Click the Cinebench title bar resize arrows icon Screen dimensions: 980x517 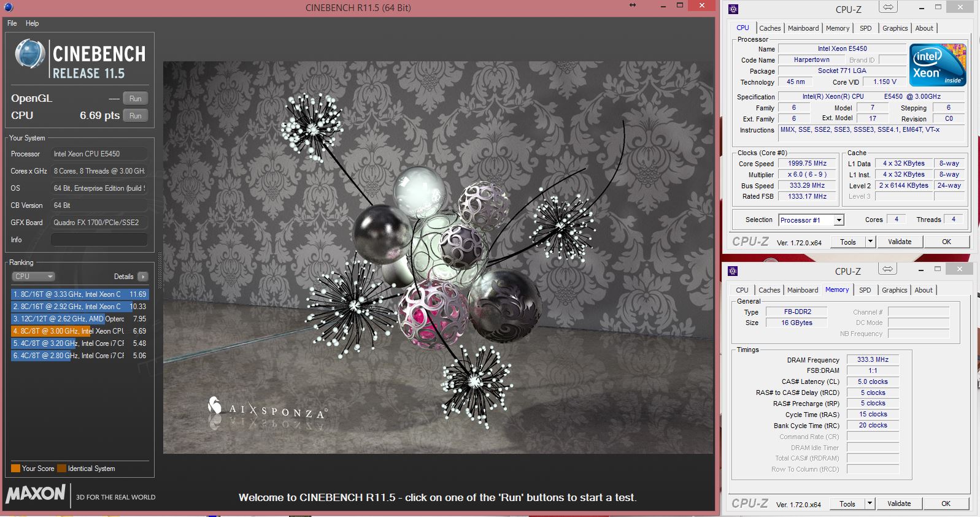click(x=633, y=6)
